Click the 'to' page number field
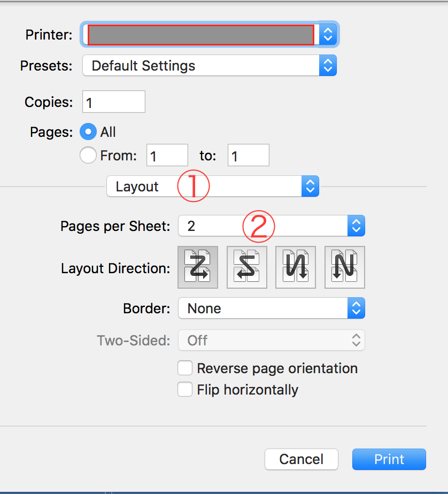This screenshot has height=494, width=448. click(x=248, y=156)
